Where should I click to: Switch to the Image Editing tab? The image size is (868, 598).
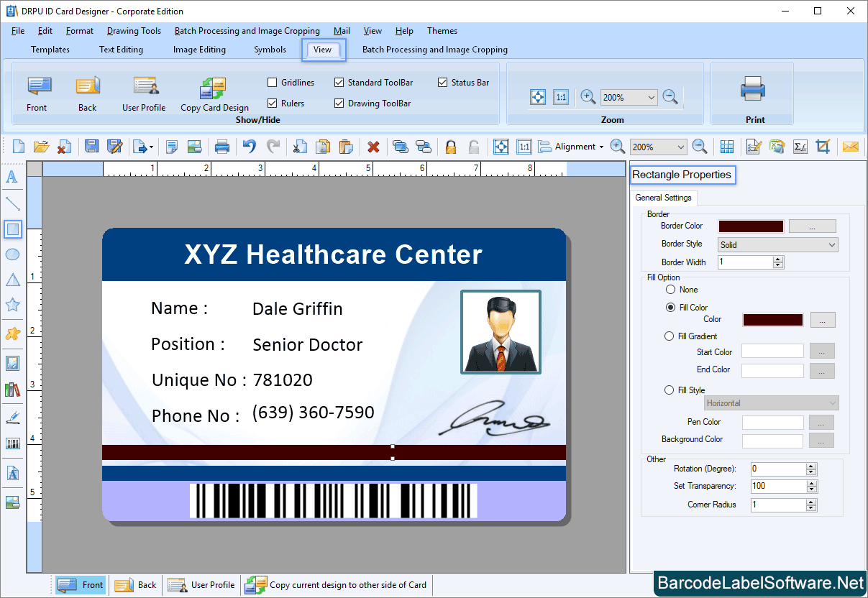(x=199, y=50)
